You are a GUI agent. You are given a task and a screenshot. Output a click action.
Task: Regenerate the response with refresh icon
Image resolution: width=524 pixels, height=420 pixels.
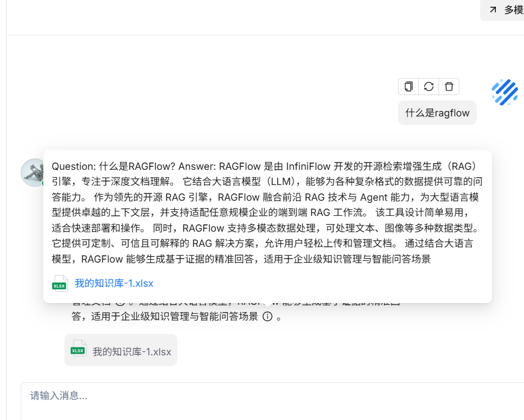click(x=429, y=87)
